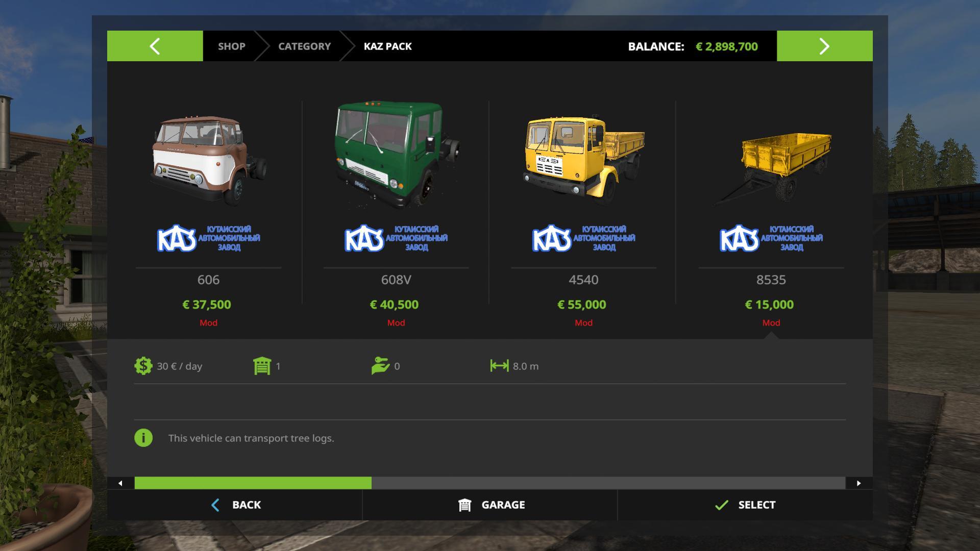
Task: Click the KAZ logo under 606
Action: click(208, 238)
